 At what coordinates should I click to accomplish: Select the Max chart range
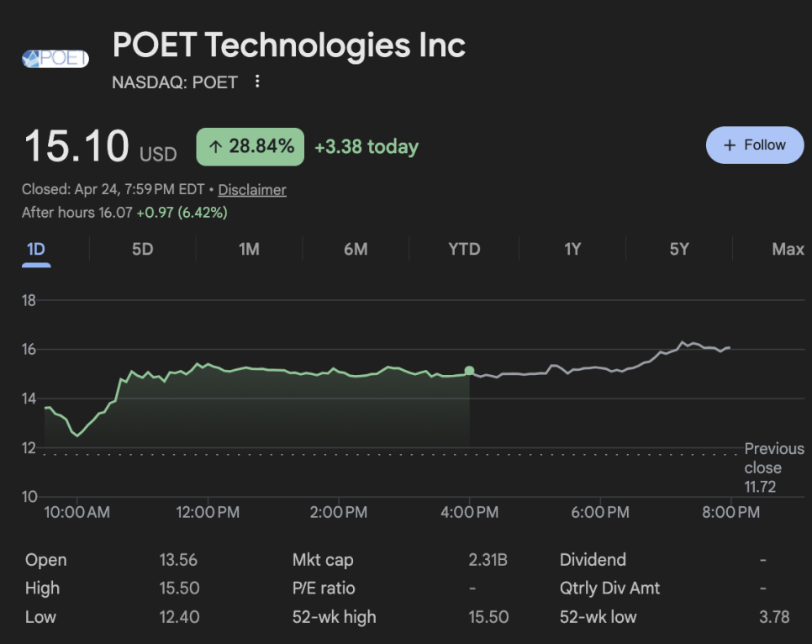788,249
